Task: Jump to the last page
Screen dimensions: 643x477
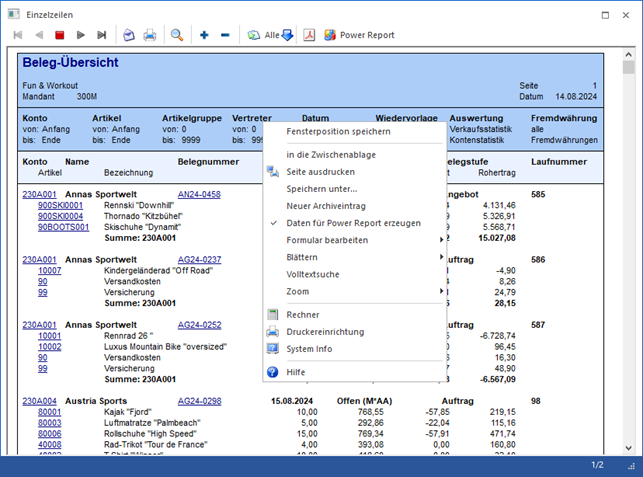Action: click(x=102, y=35)
